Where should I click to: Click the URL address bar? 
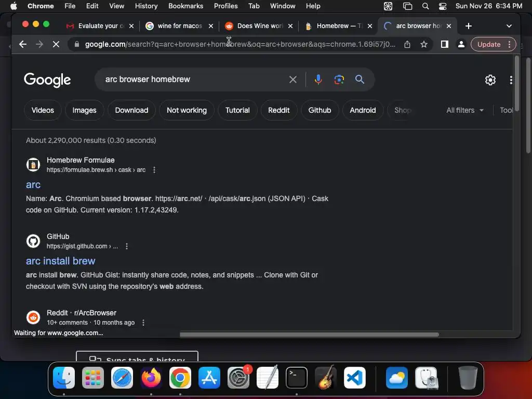click(x=240, y=44)
